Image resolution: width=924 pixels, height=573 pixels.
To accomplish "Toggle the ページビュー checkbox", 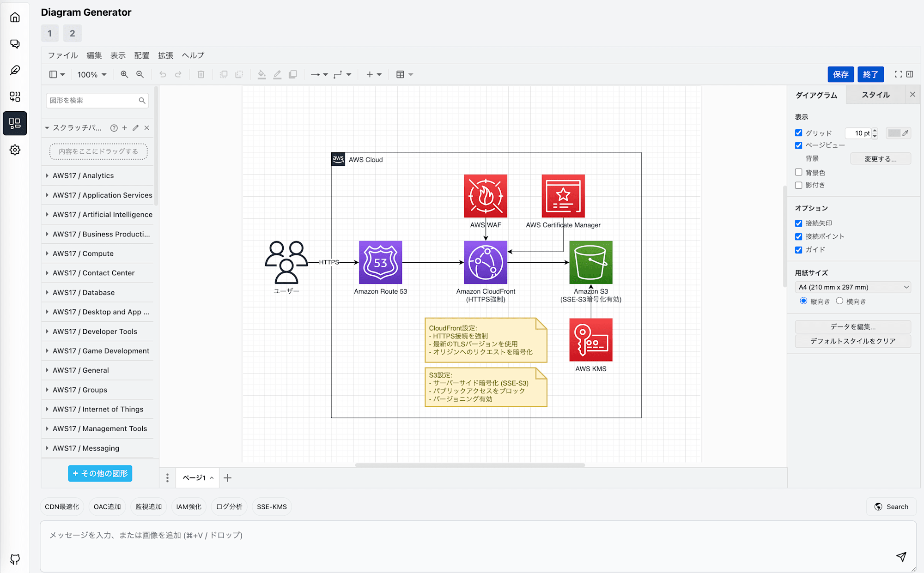I will click(x=798, y=145).
